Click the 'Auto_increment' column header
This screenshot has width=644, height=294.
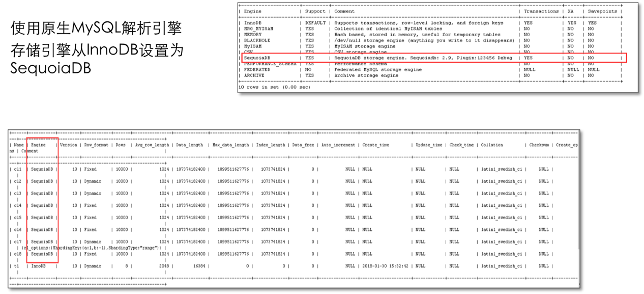point(338,145)
